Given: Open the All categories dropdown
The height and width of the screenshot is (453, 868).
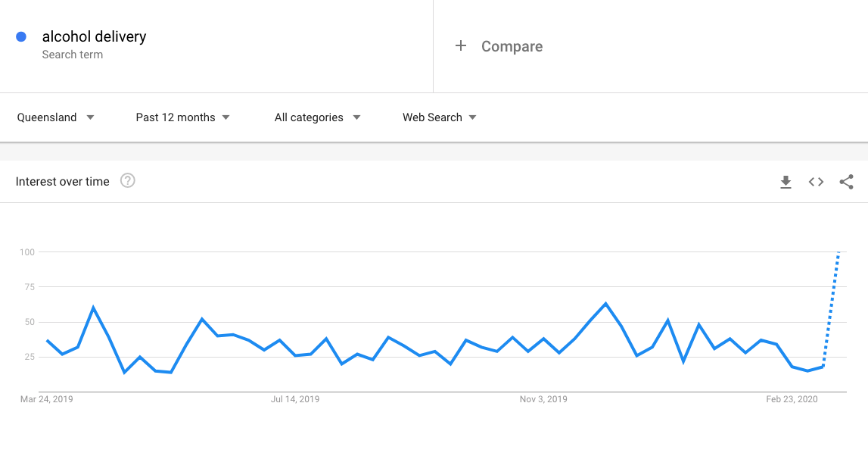Looking at the screenshot, I should [317, 117].
